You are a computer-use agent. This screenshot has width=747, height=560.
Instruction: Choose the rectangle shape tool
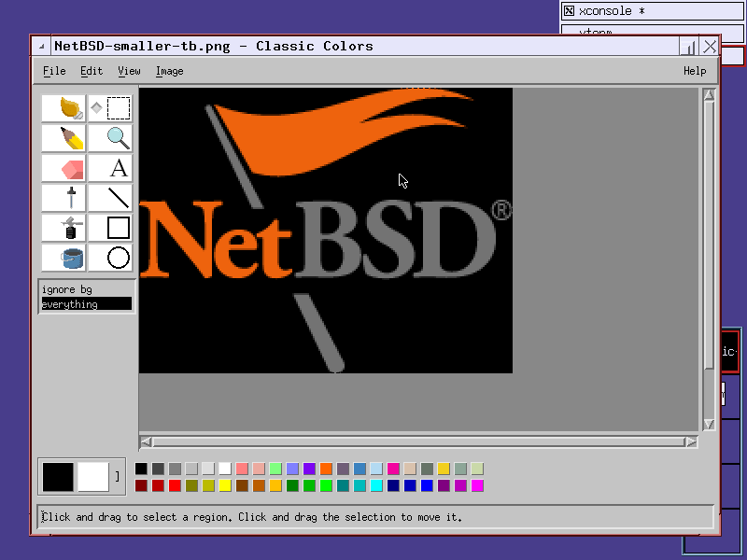pyautogui.click(x=110, y=228)
